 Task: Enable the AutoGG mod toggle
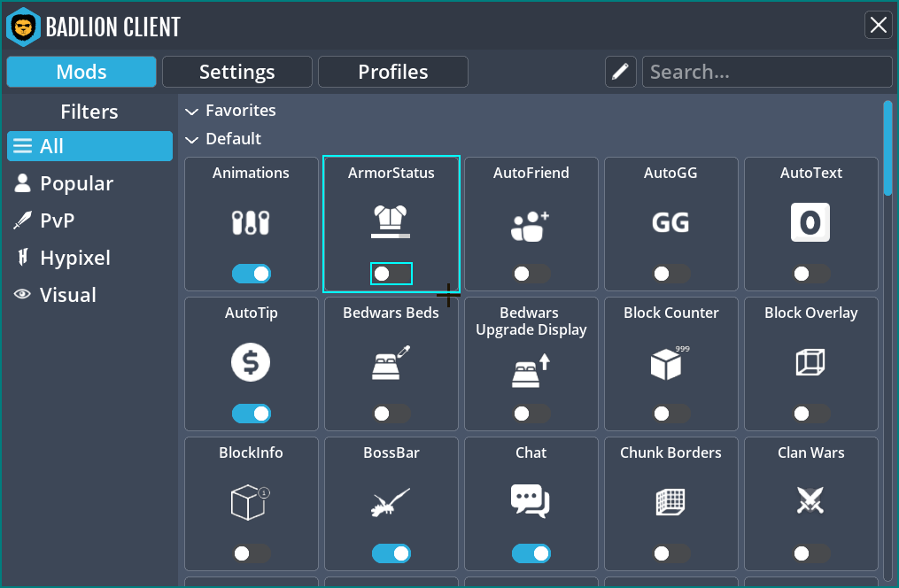click(x=670, y=274)
